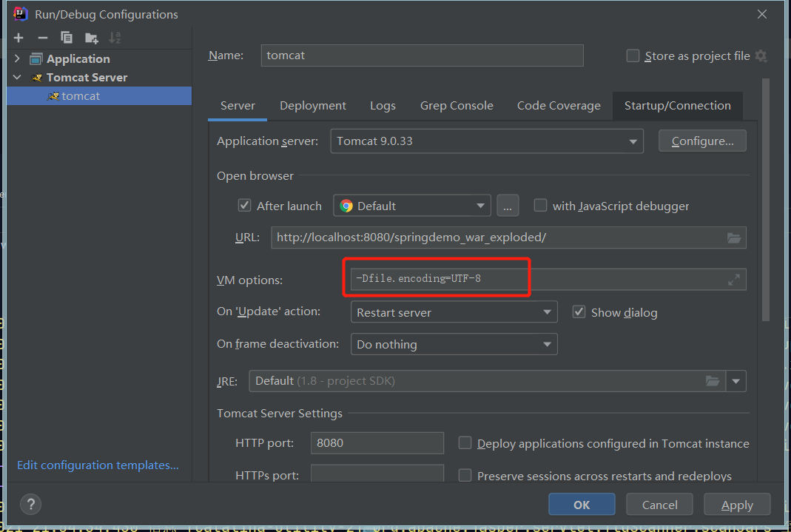Open the Application server Tomcat 9.0.33 dropdown
Screen dimensions: 791x532
[x=487, y=141]
